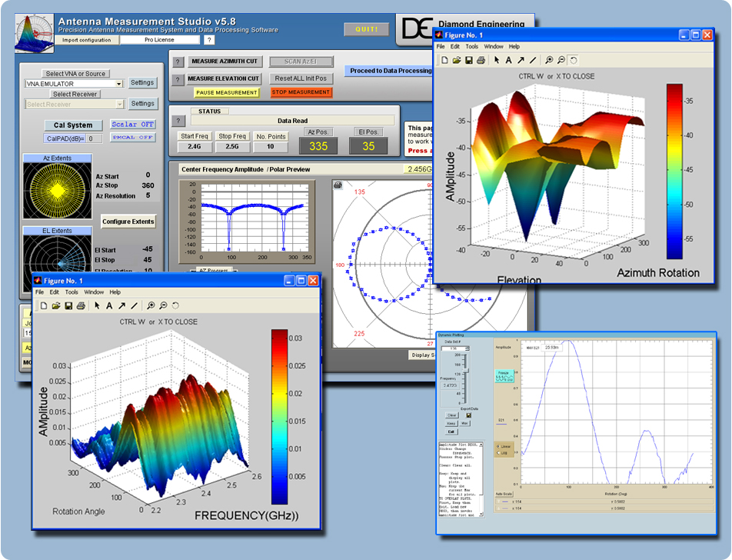Click inside the Data Set # input field

pos(453,347)
